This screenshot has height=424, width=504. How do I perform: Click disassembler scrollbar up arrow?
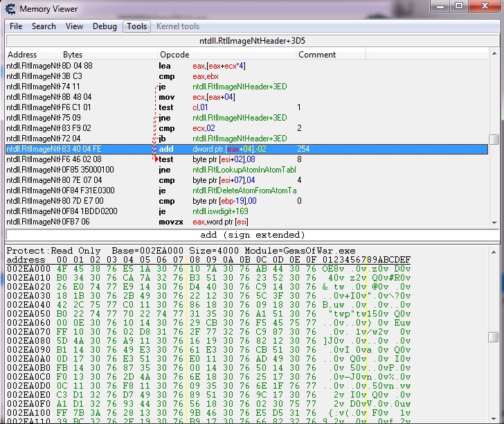494,55
